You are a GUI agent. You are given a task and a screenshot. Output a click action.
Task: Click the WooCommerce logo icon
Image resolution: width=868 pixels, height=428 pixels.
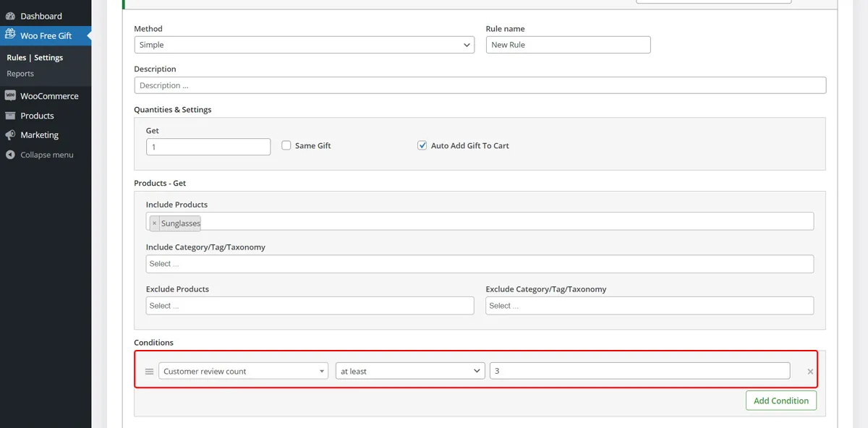10,95
